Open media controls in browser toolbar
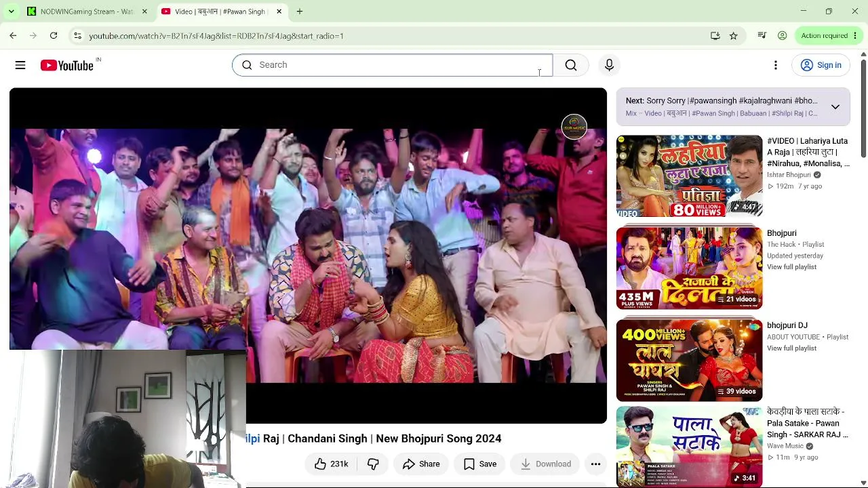Screen dimensions: 868x488 click(762, 36)
